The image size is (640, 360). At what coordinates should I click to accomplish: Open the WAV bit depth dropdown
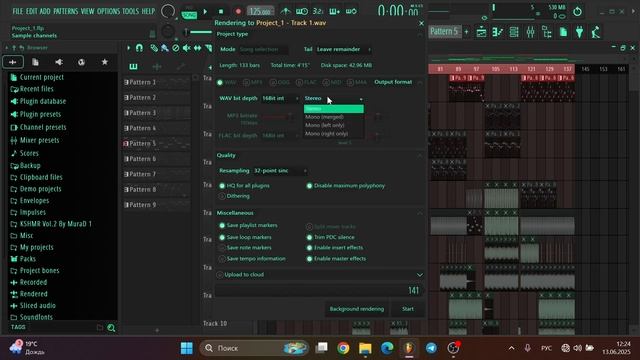(x=280, y=98)
